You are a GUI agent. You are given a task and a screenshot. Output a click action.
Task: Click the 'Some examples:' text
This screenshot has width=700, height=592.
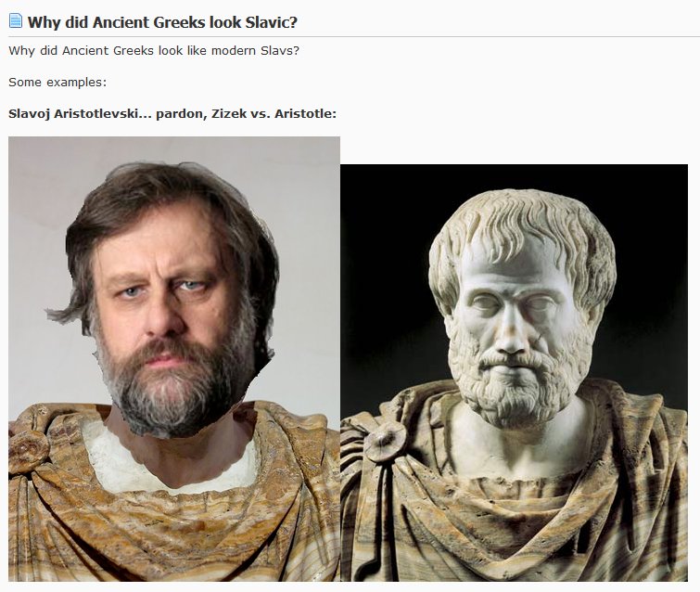point(57,83)
